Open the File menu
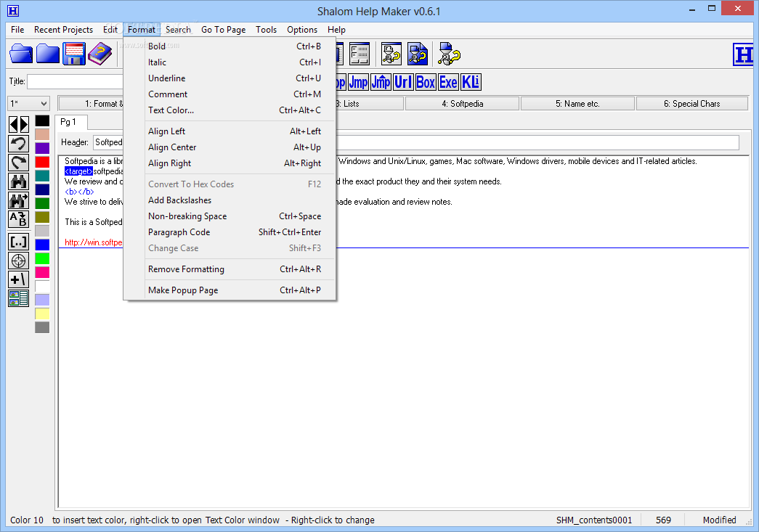759x532 pixels. point(17,30)
